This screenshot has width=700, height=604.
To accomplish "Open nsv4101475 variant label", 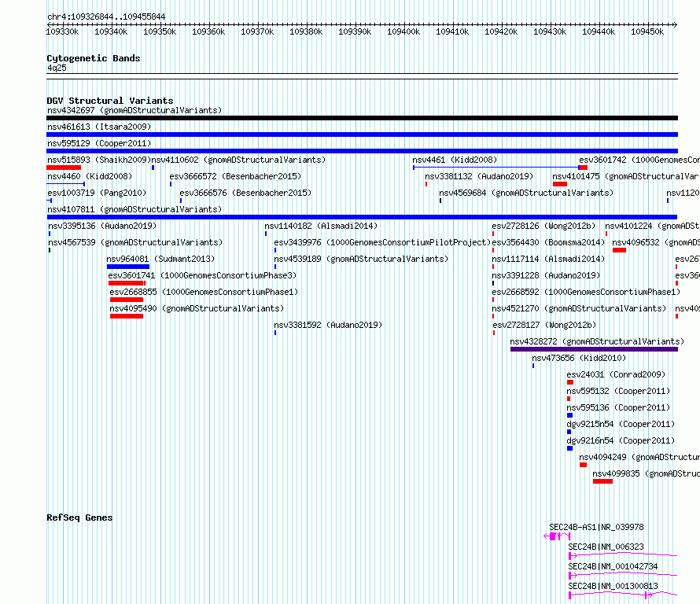I will [x=626, y=176].
